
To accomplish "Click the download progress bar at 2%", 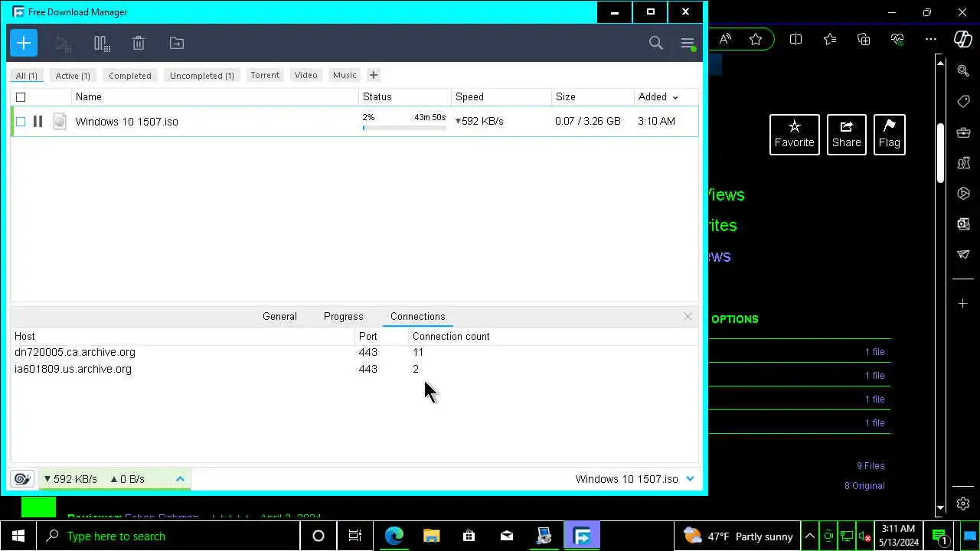I will coord(404,128).
